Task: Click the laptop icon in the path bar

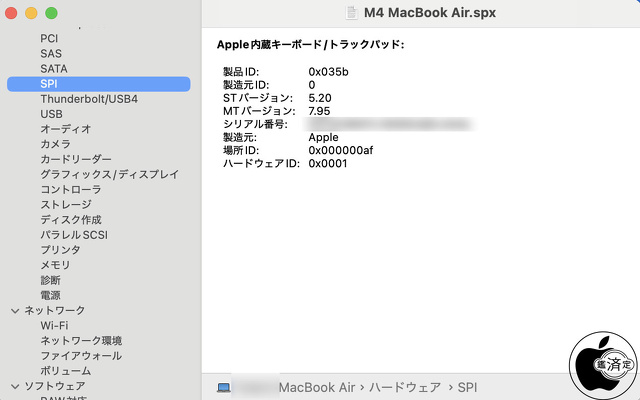Action: tap(224, 387)
